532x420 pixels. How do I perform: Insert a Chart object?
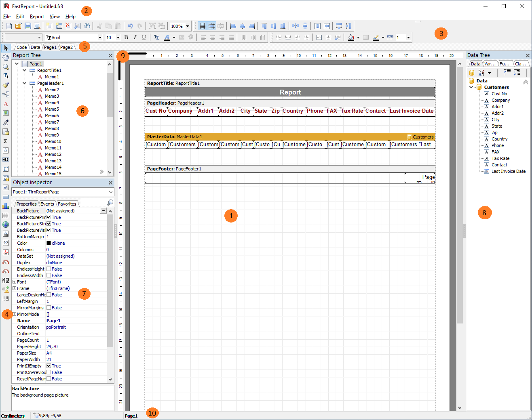click(6, 206)
